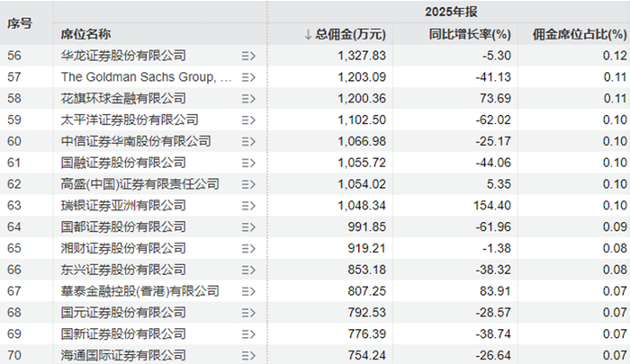Open detail icon beside 华龙证券股份有限公司
Screen dimensions: 630x364
click(249, 56)
